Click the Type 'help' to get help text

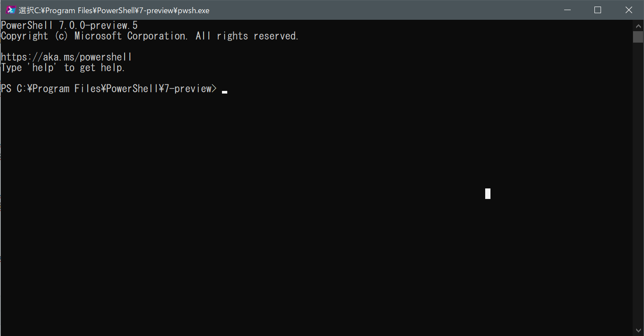pos(63,67)
